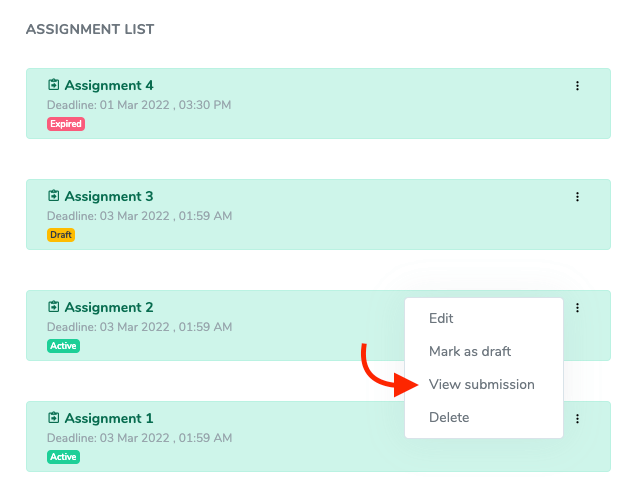Image resolution: width=635 pixels, height=495 pixels.
Task: Select Mark as draft option
Action: click(x=470, y=352)
